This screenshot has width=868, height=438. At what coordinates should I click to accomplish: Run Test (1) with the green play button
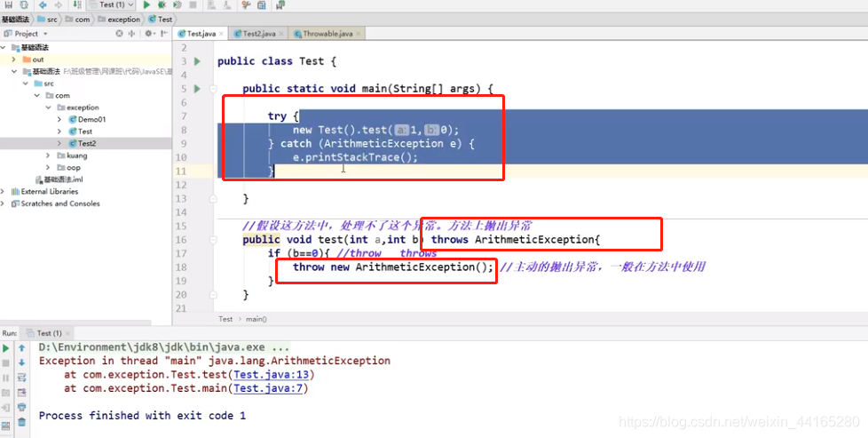146,4
